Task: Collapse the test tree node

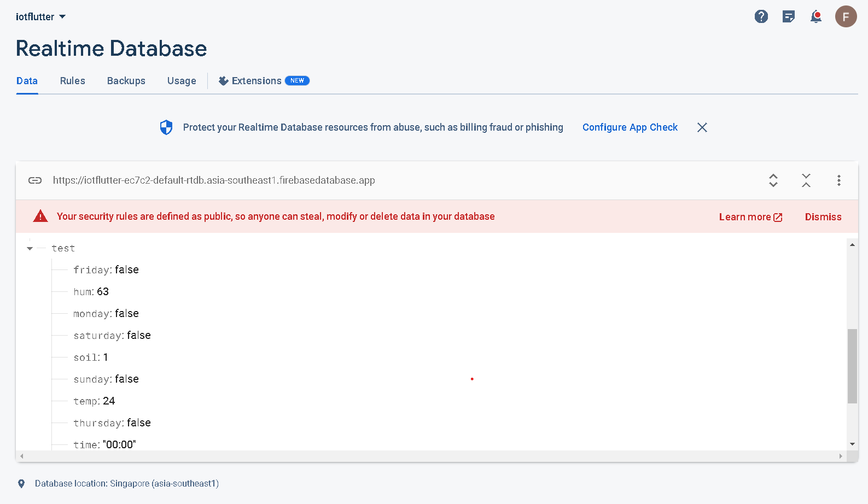Action: pyautogui.click(x=30, y=249)
